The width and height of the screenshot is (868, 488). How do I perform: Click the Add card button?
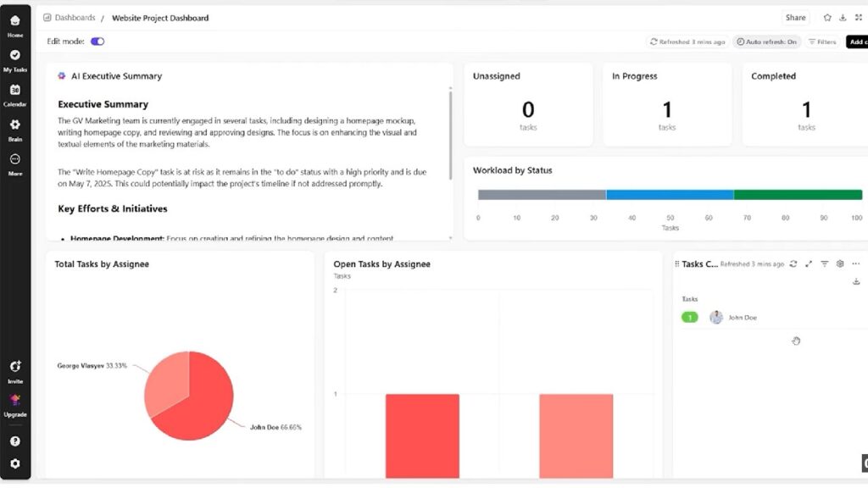tap(857, 42)
